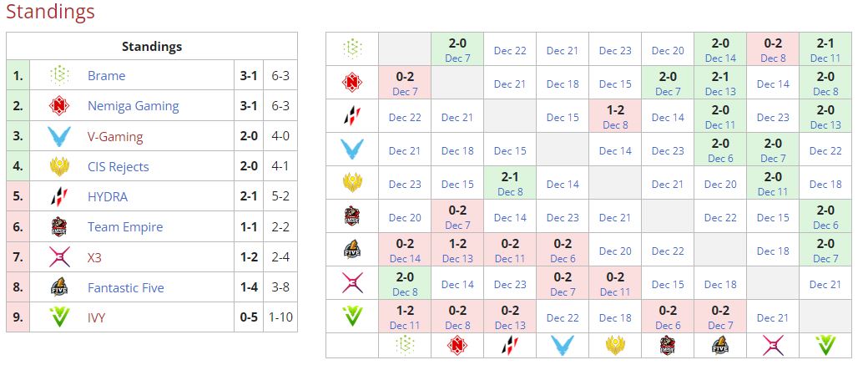Click Brame's 2-1 Dec 11 result cell

click(825, 49)
